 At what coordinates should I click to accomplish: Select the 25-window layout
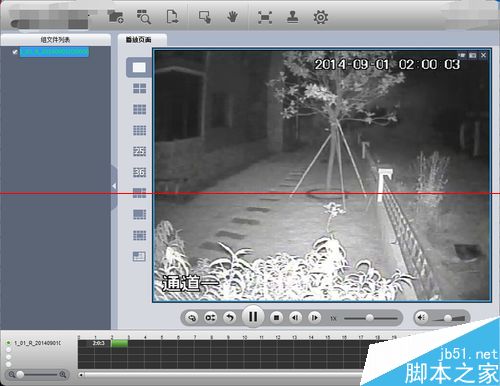[139, 151]
